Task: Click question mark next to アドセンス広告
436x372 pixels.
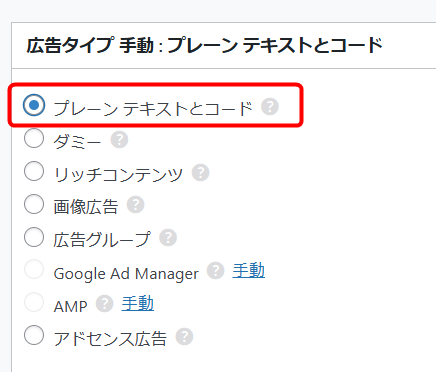Action: 184,337
